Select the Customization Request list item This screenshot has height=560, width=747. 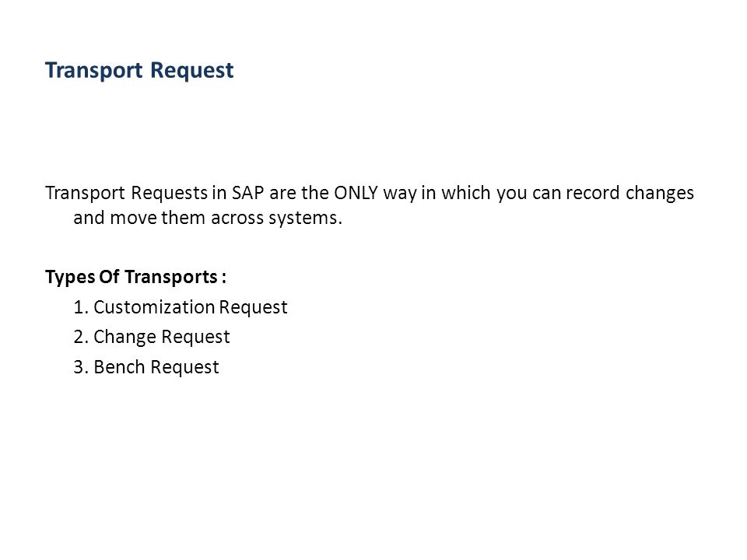tap(180, 307)
